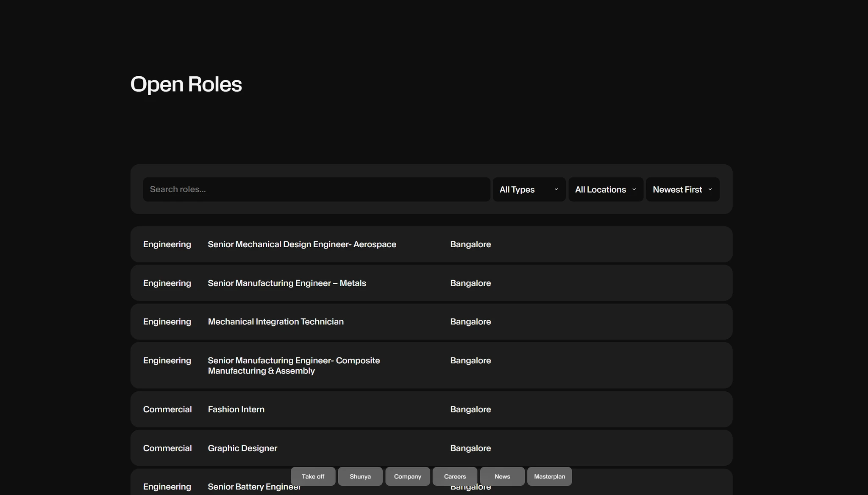Click the chevron in All Locations filter
This screenshot has height=495, width=868.
pyautogui.click(x=634, y=190)
